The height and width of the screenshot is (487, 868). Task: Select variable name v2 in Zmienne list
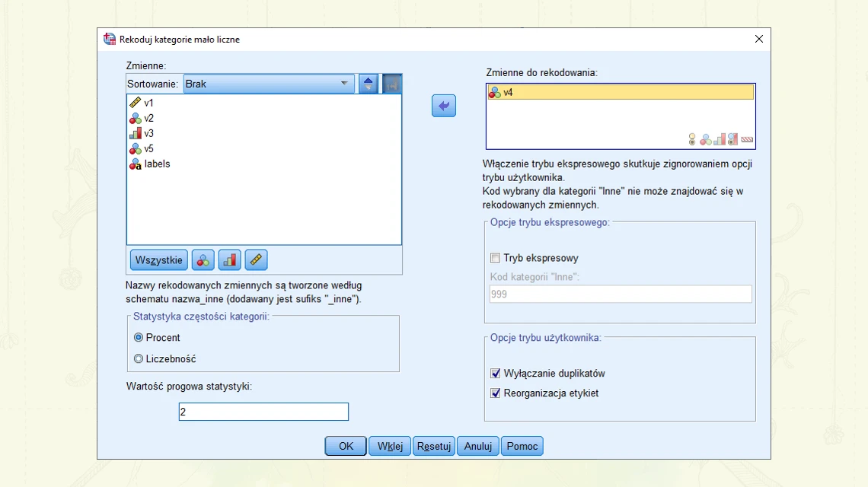[149, 119]
